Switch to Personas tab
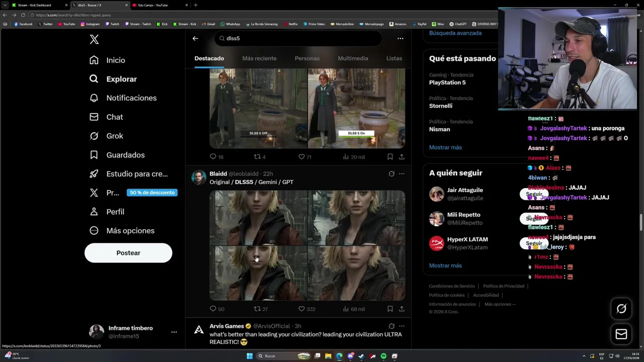This screenshot has height=362, width=644. point(307,58)
